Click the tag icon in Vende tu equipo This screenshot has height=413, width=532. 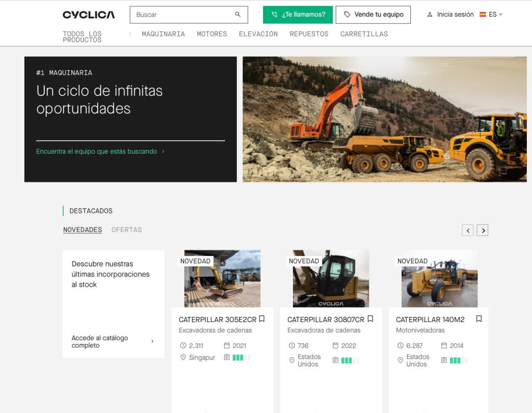(347, 14)
